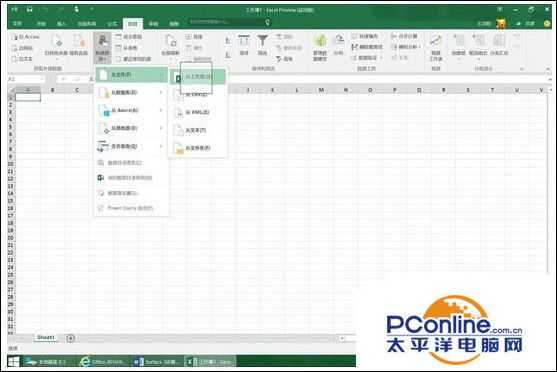Click the smiley feedback icon
557x372 pixels.
click(x=547, y=23)
